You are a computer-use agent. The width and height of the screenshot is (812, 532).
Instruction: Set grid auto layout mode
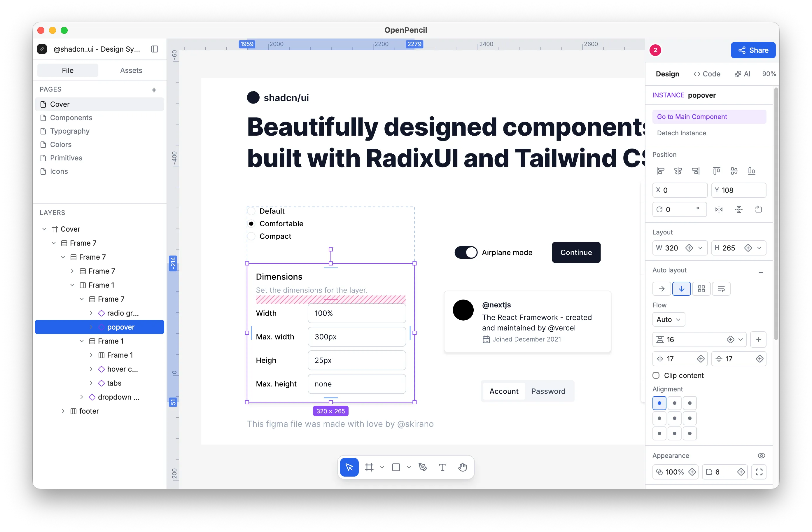point(701,289)
